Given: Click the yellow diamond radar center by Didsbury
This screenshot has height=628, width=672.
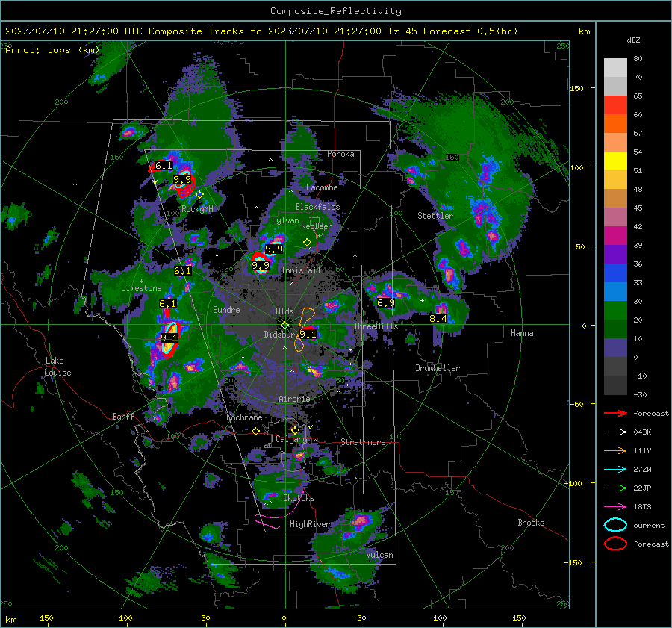Looking at the screenshot, I should [284, 326].
